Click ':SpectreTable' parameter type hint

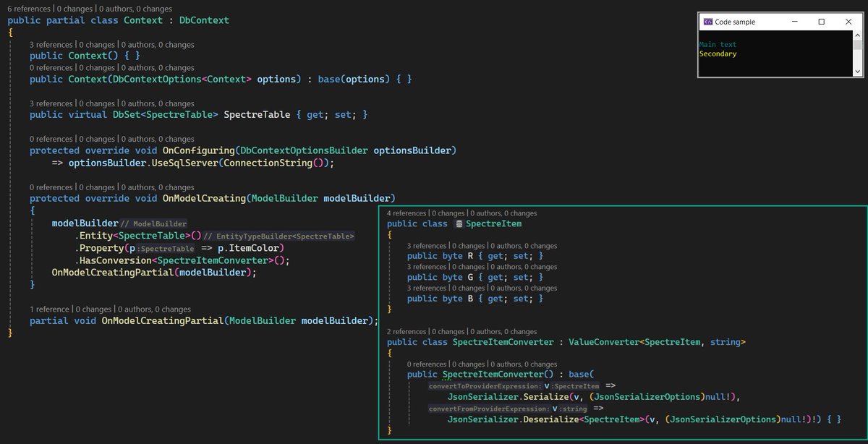[166, 249]
